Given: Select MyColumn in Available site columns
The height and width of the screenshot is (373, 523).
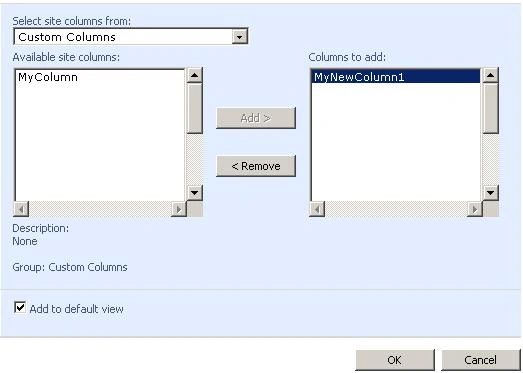Looking at the screenshot, I should click(x=48, y=77).
